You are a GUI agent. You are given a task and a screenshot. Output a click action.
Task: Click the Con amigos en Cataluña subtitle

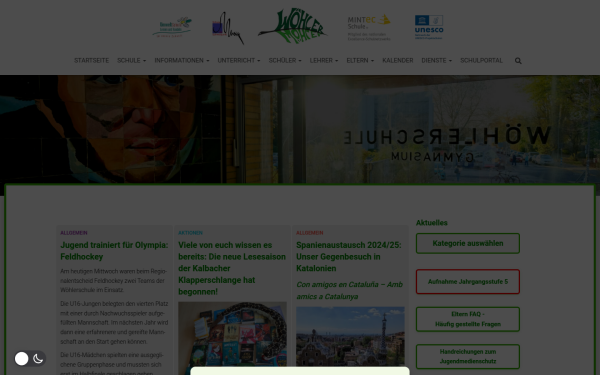click(x=349, y=290)
